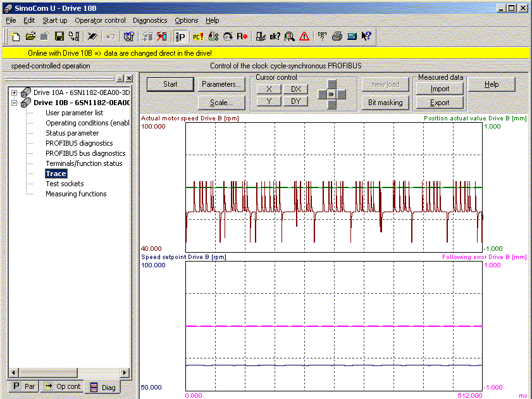532x399 pixels.
Task: Toggle the Y cursor
Action: click(x=269, y=101)
